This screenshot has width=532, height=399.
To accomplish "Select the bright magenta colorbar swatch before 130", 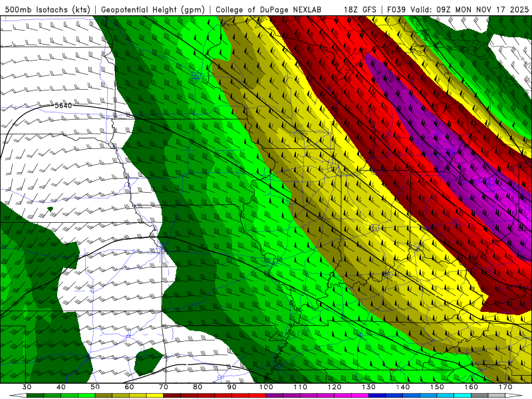I will 360,396.
